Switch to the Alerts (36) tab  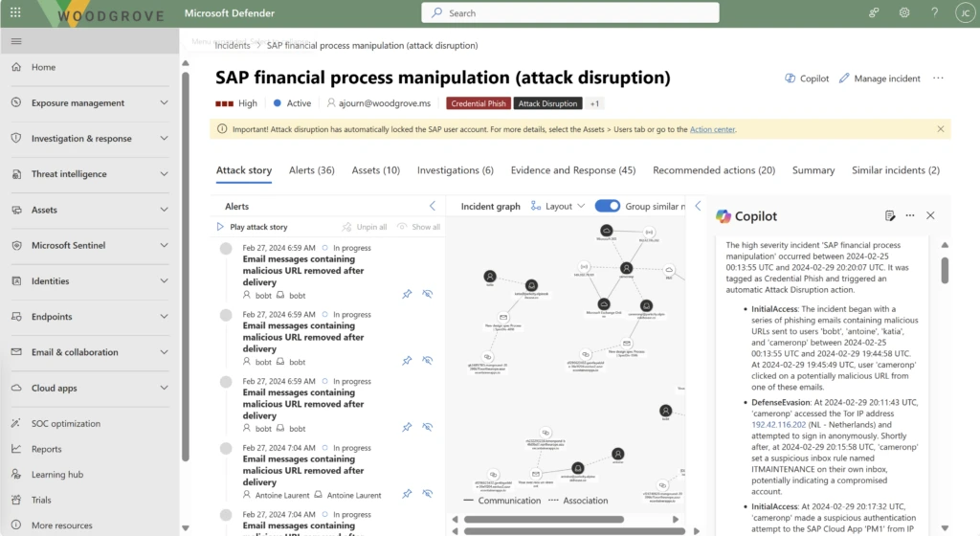pyautogui.click(x=312, y=170)
